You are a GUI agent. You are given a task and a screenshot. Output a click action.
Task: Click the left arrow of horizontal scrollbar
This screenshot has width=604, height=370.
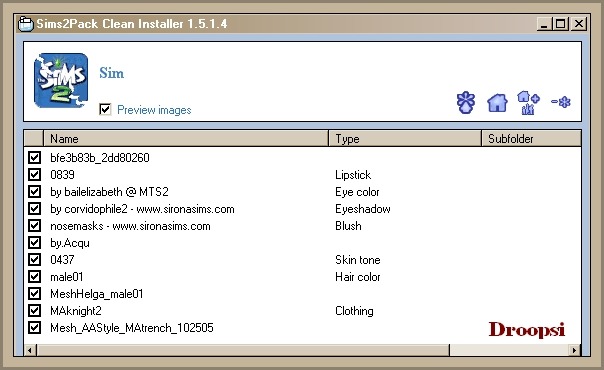[30, 350]
